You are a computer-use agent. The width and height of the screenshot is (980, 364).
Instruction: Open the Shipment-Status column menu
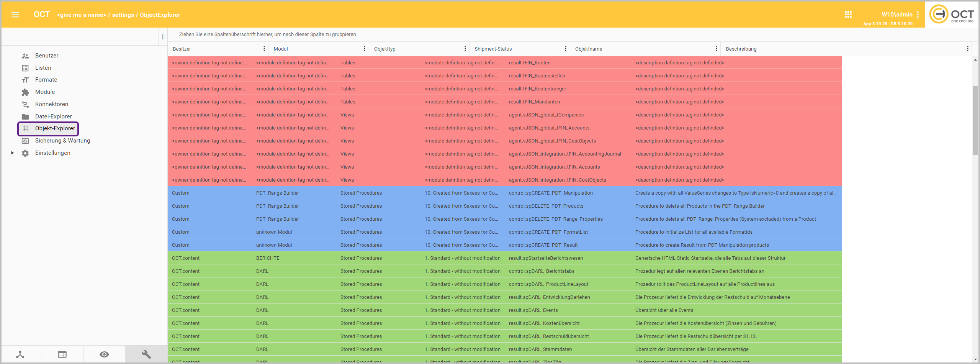click(x=565, y=49)
